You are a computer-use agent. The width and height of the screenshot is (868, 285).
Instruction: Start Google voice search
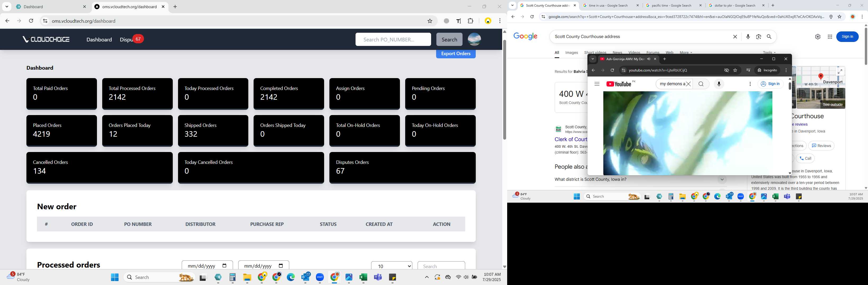(x=748, y=37)
